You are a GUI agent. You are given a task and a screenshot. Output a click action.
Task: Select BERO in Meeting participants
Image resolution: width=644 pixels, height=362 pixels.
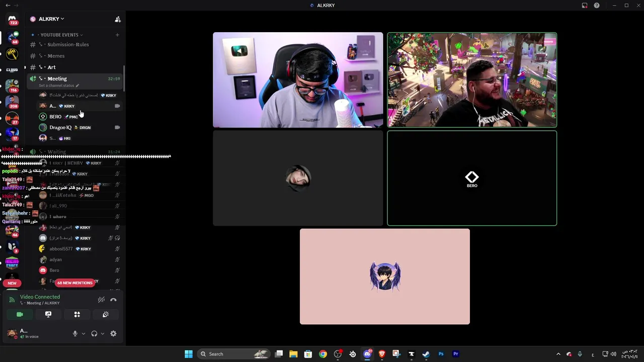[79, 117]
